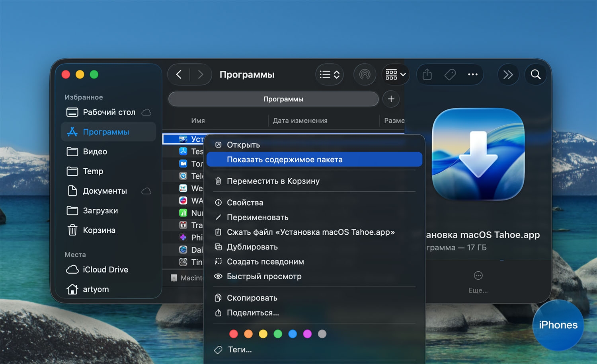Image resolution: width=597 pixels, height=364 pixels.
Task: Sort by Дата изменения column header
Action: (300, 121)
